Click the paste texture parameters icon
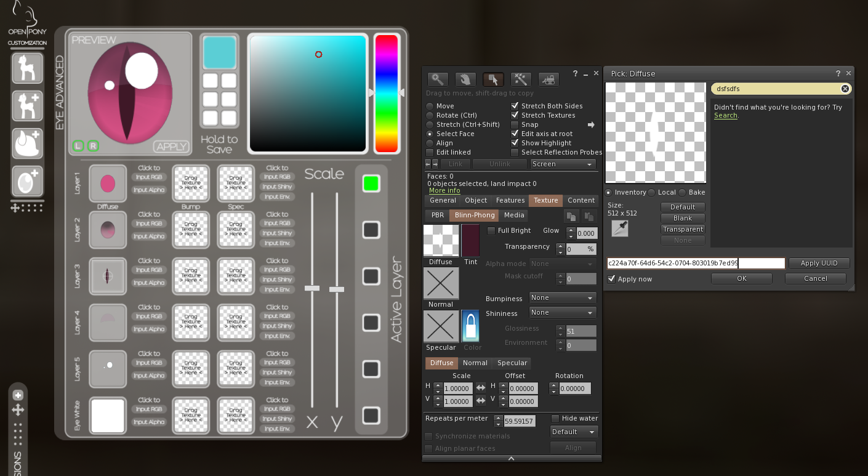Viewport: 868px width, 476px height. click(x=589, y=216)
